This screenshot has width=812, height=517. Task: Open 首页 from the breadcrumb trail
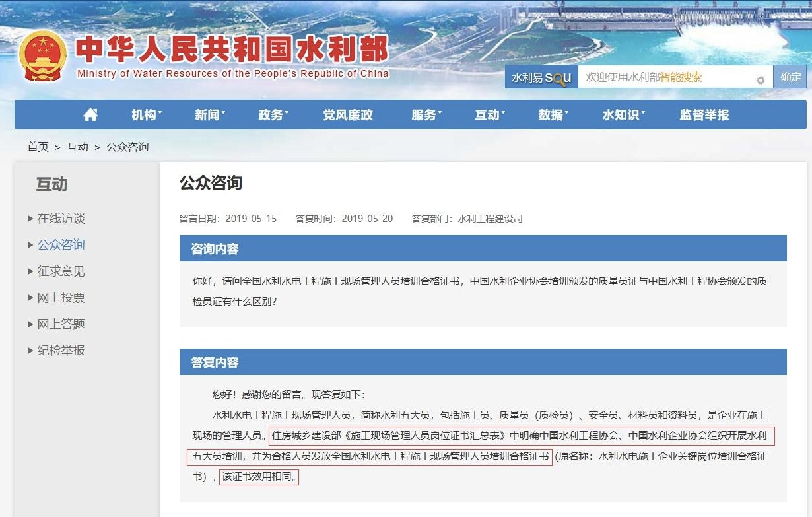[x=38, y=147]
